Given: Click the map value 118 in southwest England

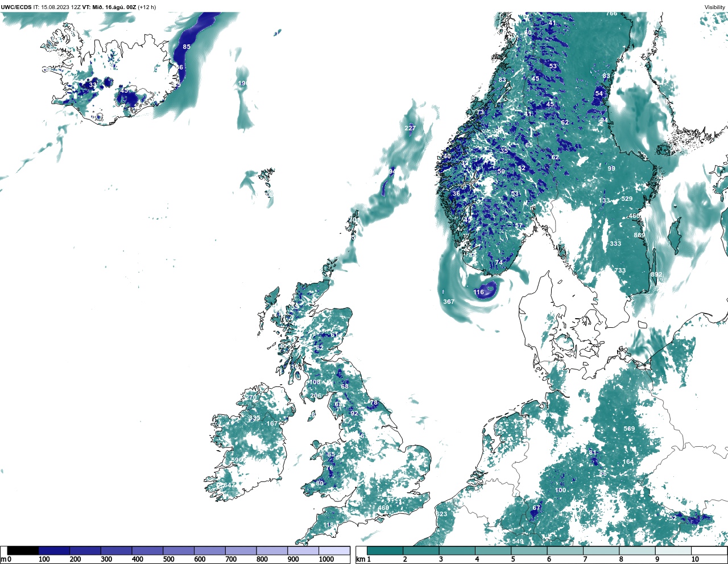Looking at the screenshot, I should click(x=329, y=525).
